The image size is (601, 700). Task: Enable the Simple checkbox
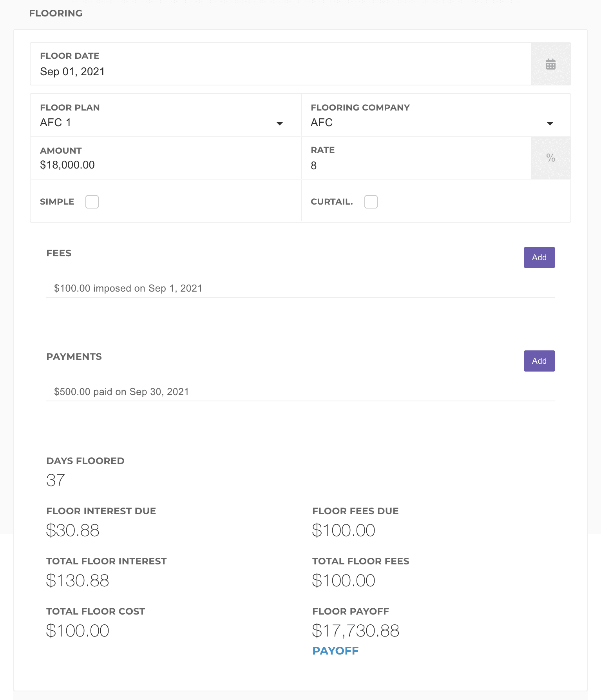click(x=92, y=202)
